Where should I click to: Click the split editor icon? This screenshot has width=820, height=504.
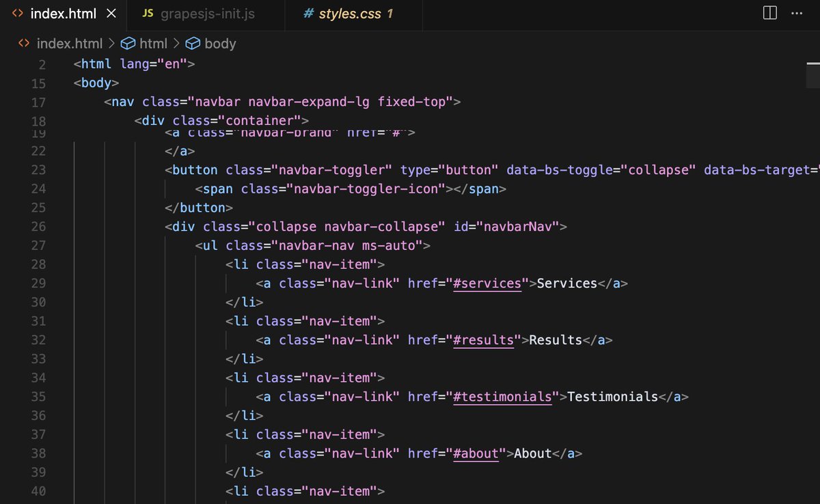tap(769, 13)
